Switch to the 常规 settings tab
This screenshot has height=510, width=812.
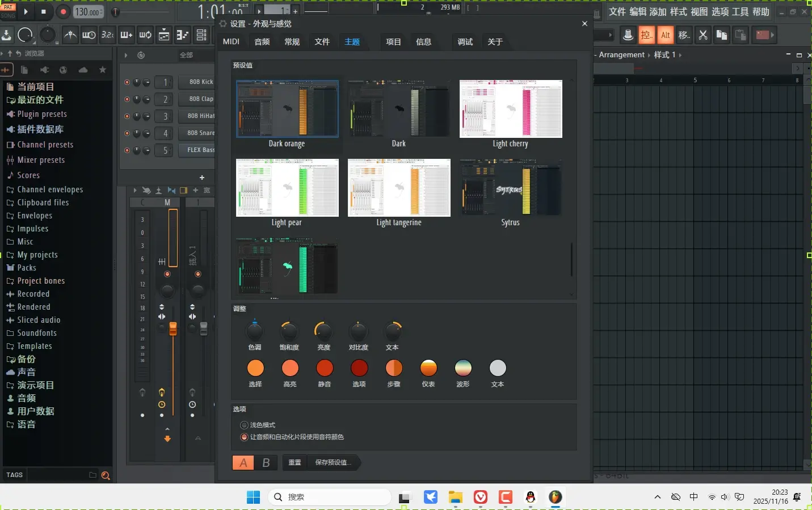292,41
